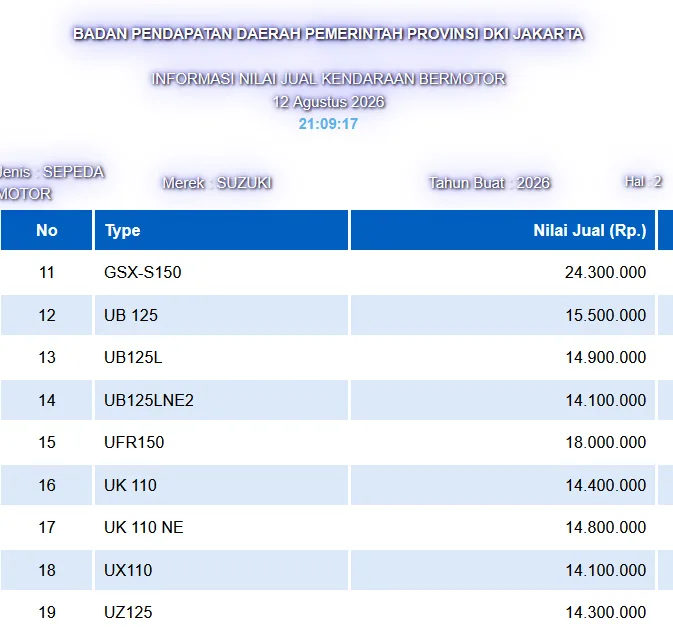673x627 pixels.
Task: Click the UB125LNE2 price 14.100.000
Action: [605, 400]
